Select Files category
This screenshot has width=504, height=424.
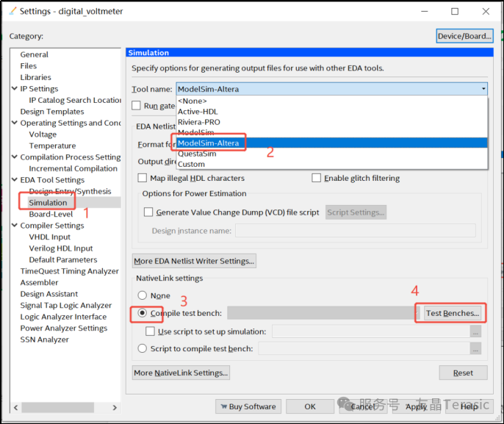[28, 66]
